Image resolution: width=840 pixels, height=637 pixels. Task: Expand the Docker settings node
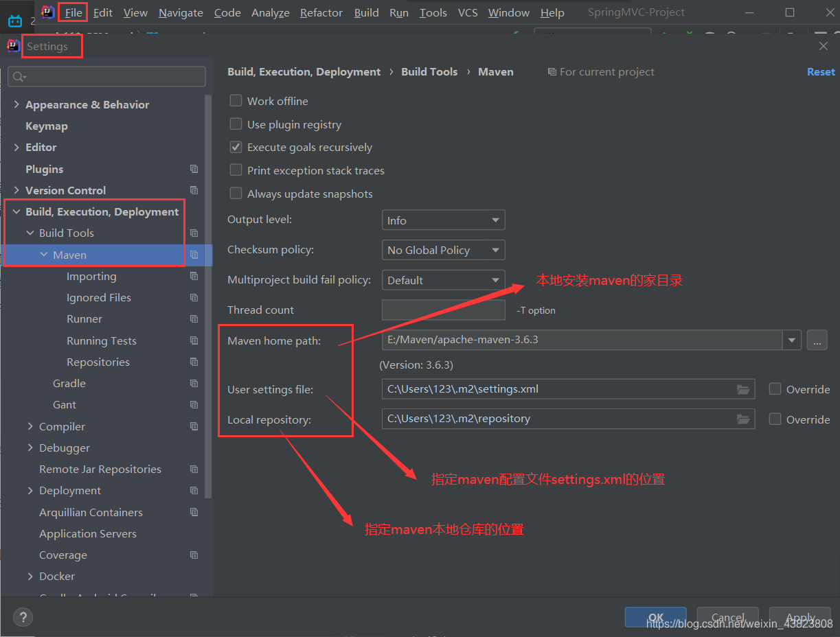30,576
